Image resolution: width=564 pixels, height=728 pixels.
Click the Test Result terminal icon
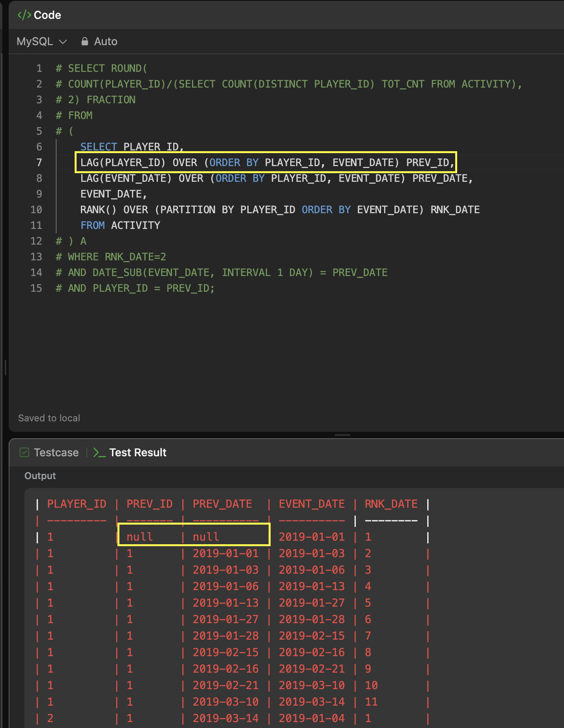click(x=99, y=453)
